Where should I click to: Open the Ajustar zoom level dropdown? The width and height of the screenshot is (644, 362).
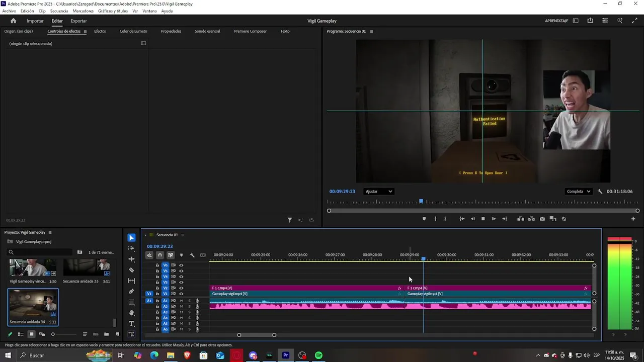[379, 192]
